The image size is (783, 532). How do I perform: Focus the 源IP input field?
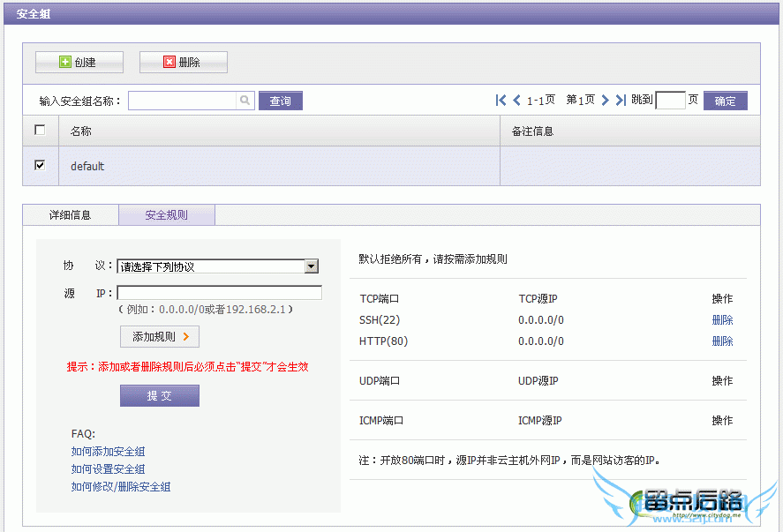(x=219, y=293)
